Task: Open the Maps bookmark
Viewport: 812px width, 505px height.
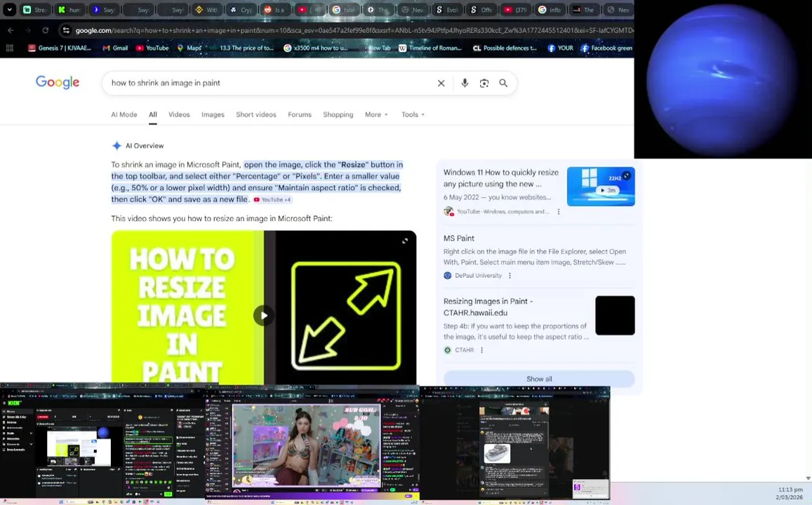Action: tap(189, 48)
